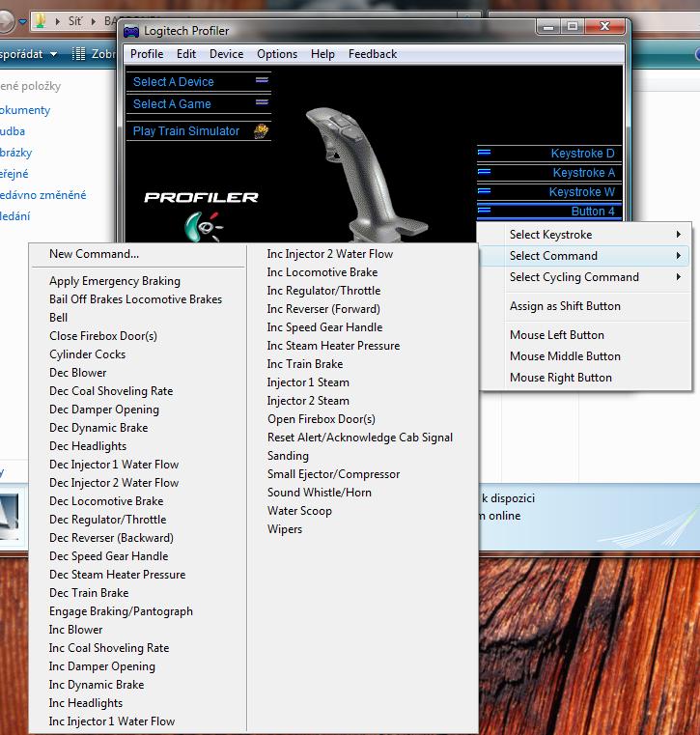Click the Select A Device menu icon

click(x=262, y=80)
